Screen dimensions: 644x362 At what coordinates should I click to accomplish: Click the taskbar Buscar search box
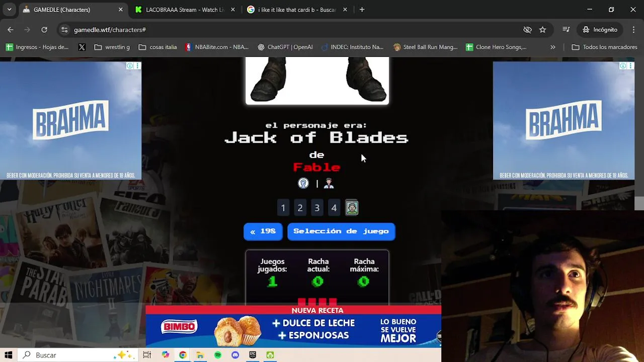click(x=78, y=355)
